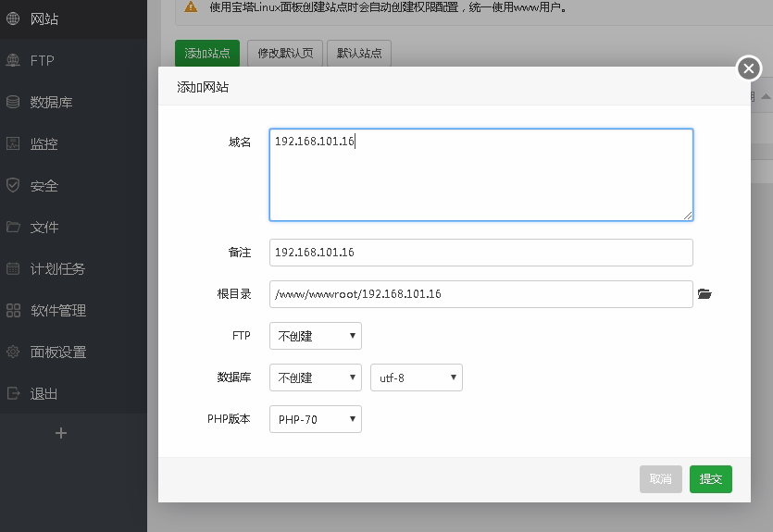
Task: Open the FTP menu item in sidebar
Action: [73, 60]
